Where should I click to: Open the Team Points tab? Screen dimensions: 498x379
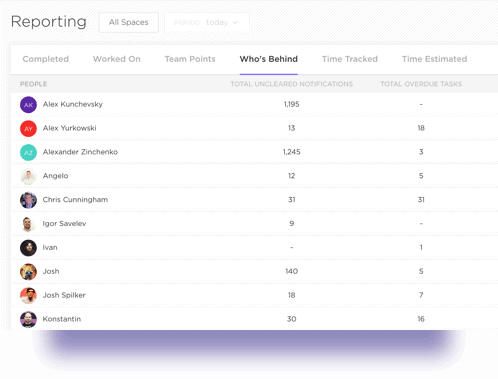click(x=190, y=59)
